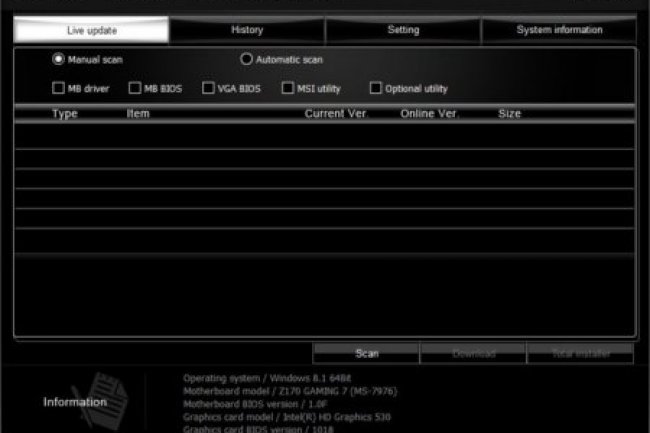Toggle the MSI utility checkbox

288,88
